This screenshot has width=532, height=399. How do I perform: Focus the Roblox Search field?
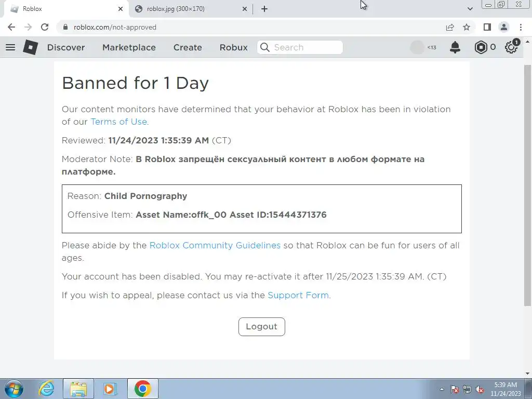pos(300,47)
